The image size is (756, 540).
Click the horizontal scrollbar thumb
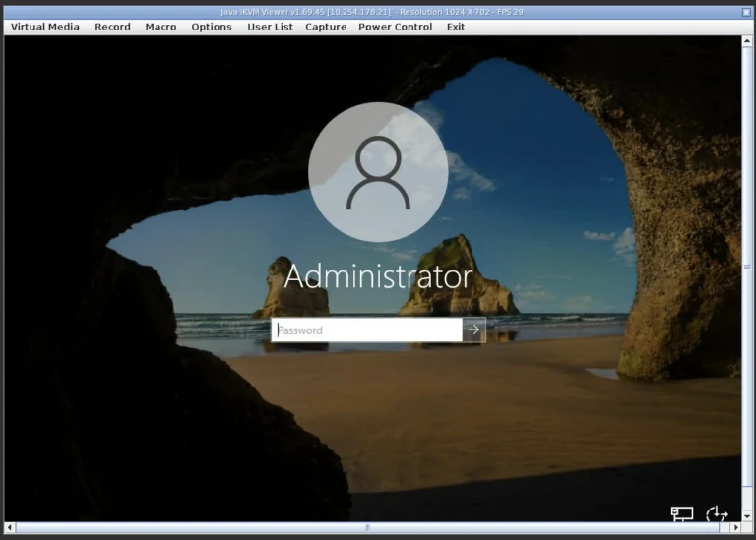point(369,528)
